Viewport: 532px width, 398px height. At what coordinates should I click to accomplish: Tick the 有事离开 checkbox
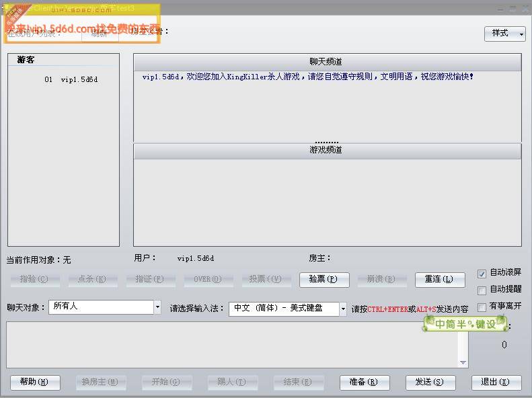(x=482, y=307)
